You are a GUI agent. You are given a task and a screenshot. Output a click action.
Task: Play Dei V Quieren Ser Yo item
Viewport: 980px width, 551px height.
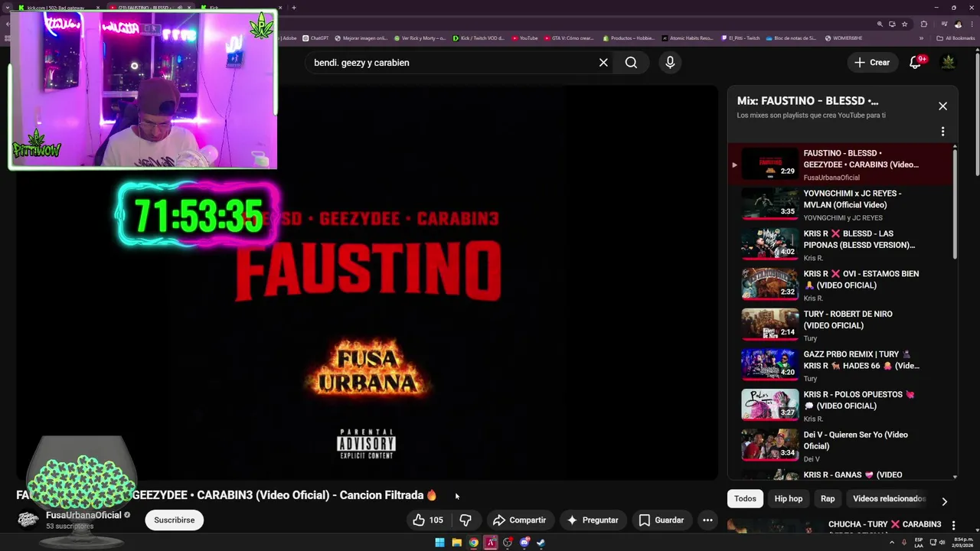840,446
